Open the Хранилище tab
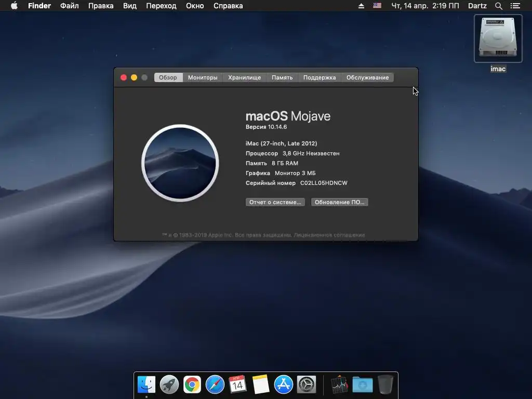 [244, 77]
